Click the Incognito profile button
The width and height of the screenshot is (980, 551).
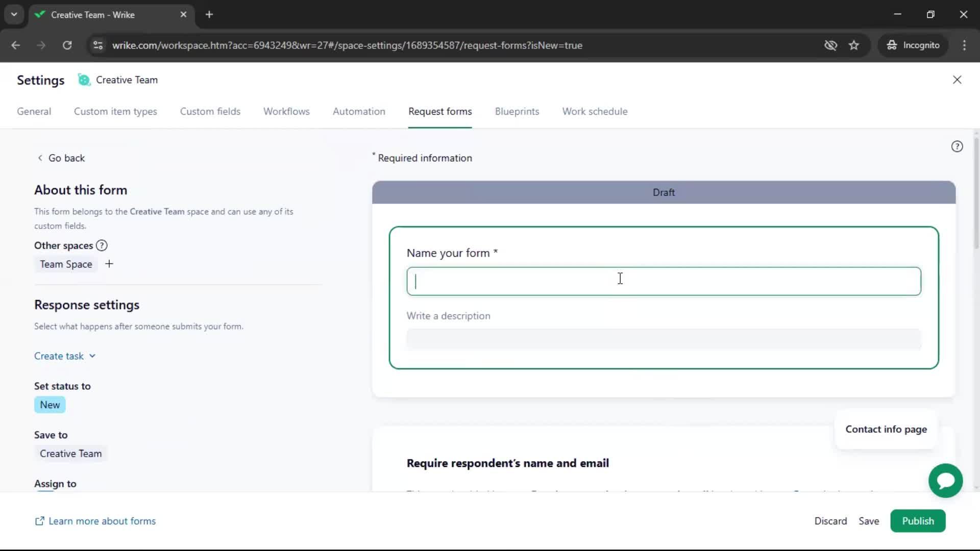tap(913, 45)
